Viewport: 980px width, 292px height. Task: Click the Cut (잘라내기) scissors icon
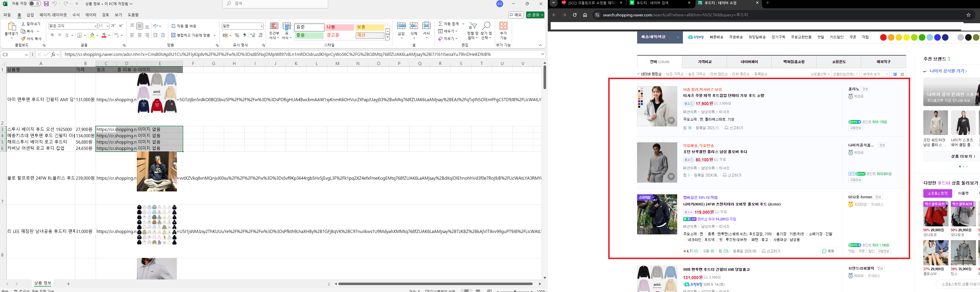(23, 24)
